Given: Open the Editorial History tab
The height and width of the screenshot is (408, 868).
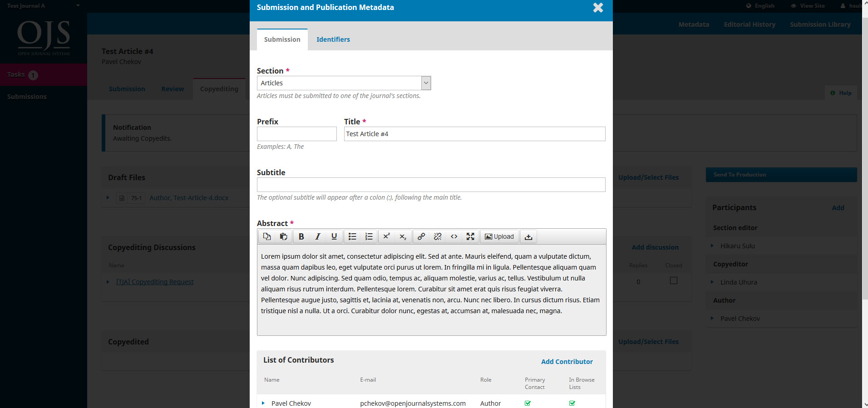Looking at the screenshot, I should [749, 24].
